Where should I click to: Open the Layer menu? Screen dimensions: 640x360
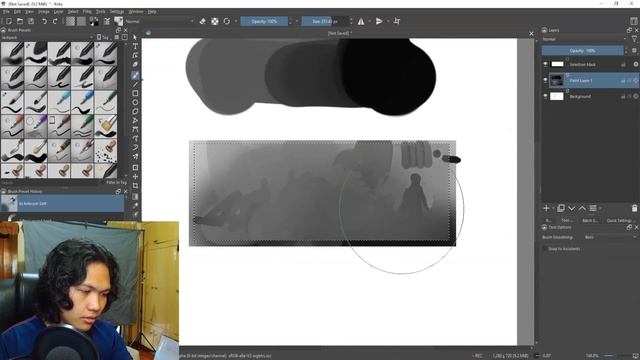tap(58, 12)
